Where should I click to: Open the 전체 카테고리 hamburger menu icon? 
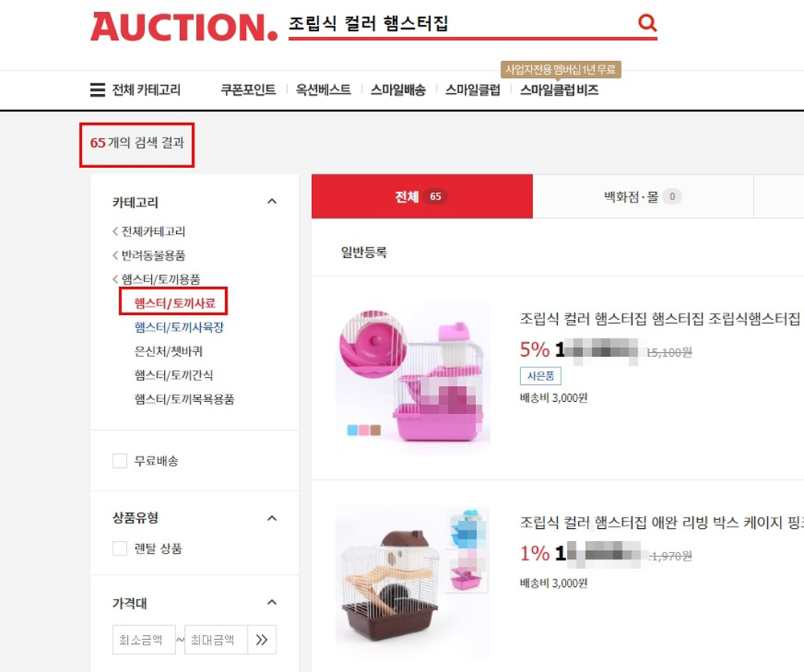(97, 90)
